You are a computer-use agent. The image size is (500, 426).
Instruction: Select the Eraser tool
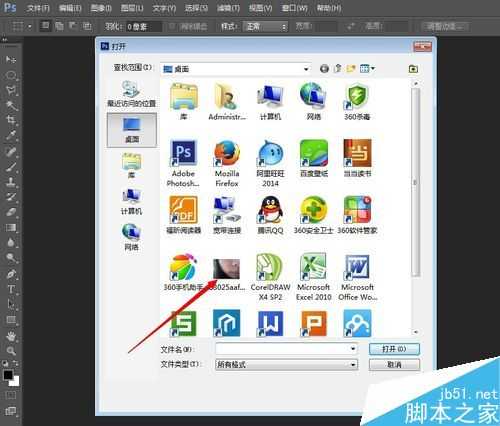coord(11,212)
